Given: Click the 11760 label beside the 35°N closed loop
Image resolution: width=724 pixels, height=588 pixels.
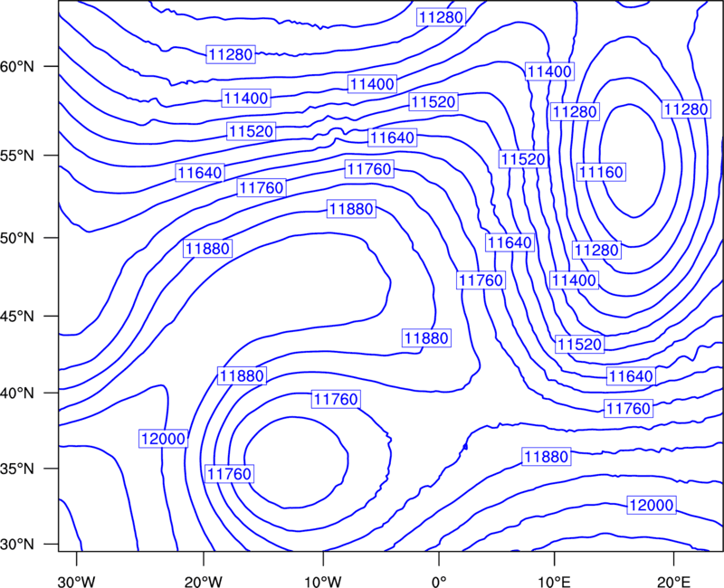Looking at the screenshot, I should 229,474.
